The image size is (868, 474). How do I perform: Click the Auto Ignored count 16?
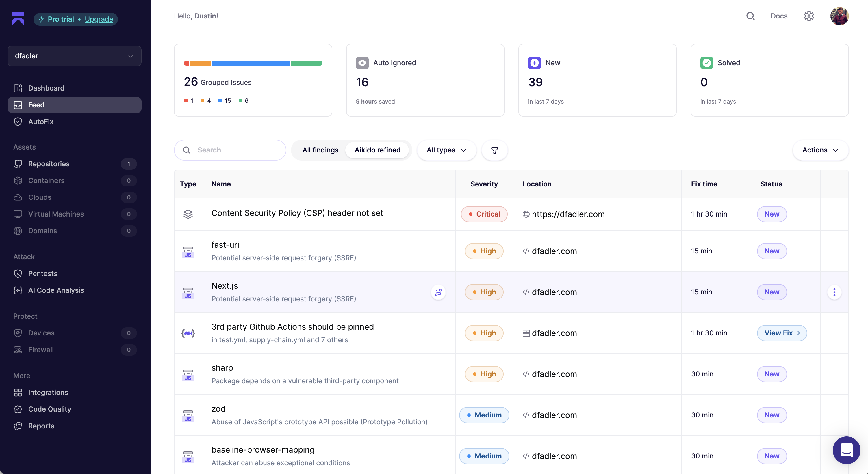click(x=362, y=82)
